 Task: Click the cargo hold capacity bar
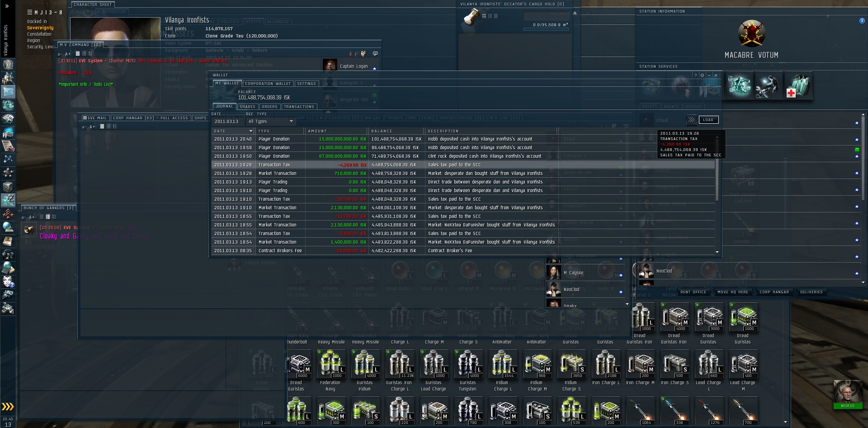[546, 29]
